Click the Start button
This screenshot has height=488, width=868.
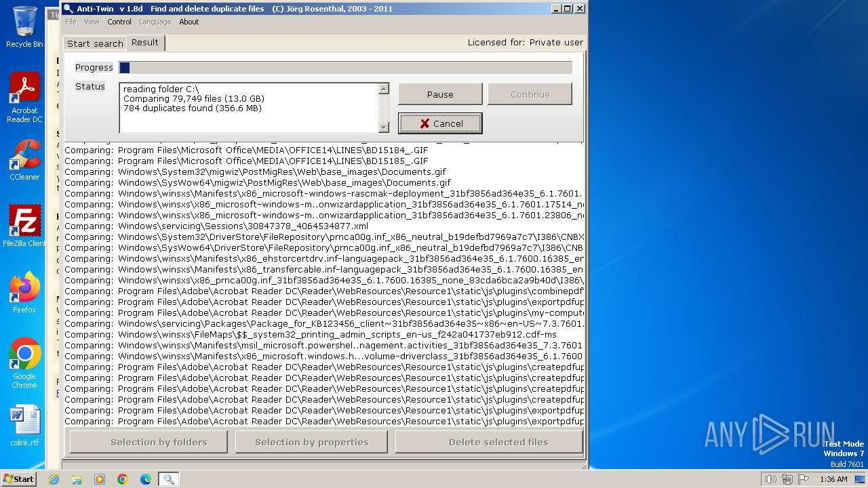click(18, 479)
